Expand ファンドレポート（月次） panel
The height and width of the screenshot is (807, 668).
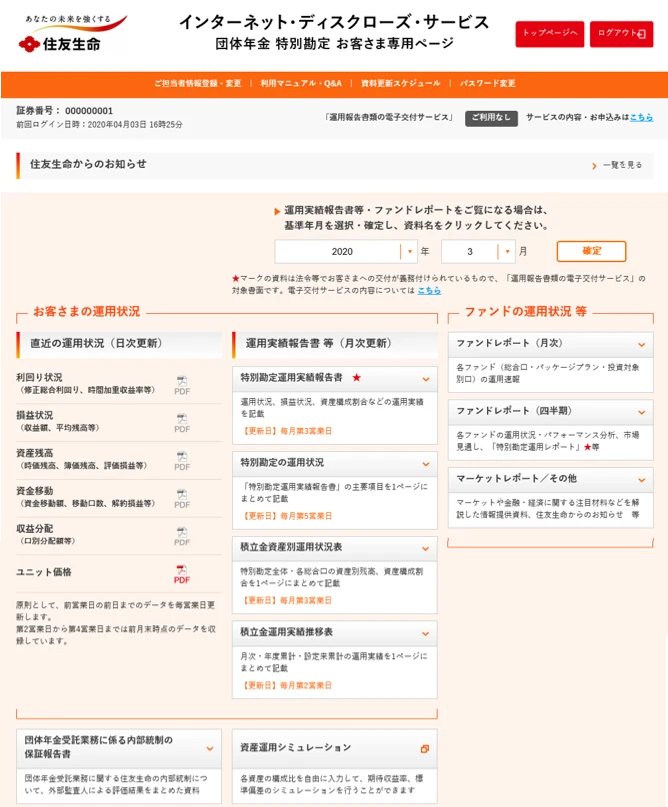coord(641,344)
